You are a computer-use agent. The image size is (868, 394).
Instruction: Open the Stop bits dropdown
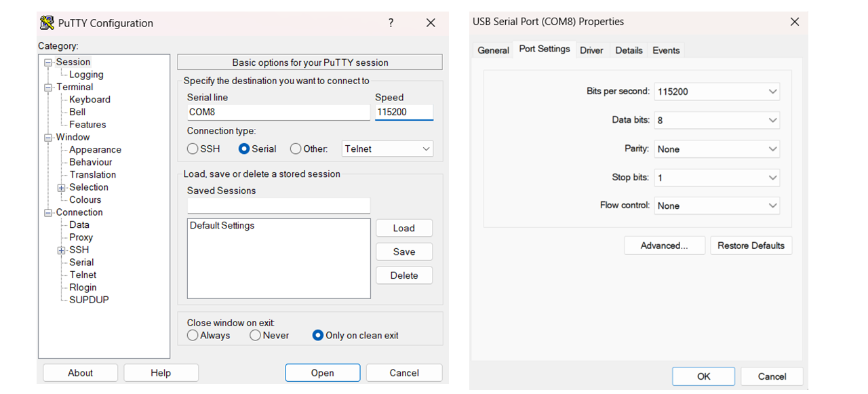717,178
